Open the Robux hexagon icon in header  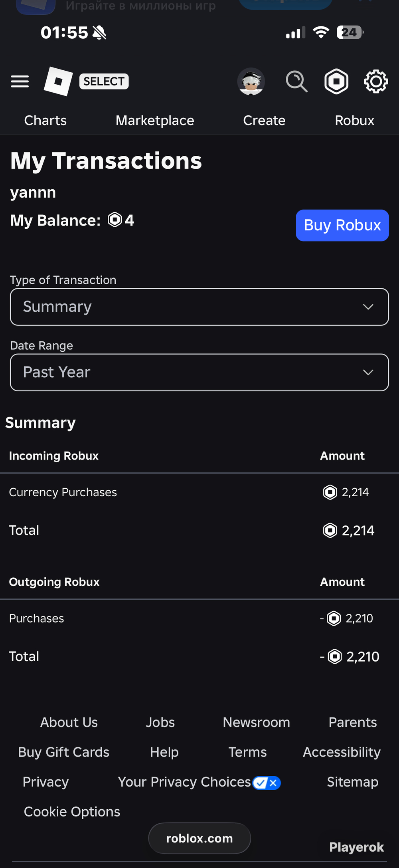point(336,81)
